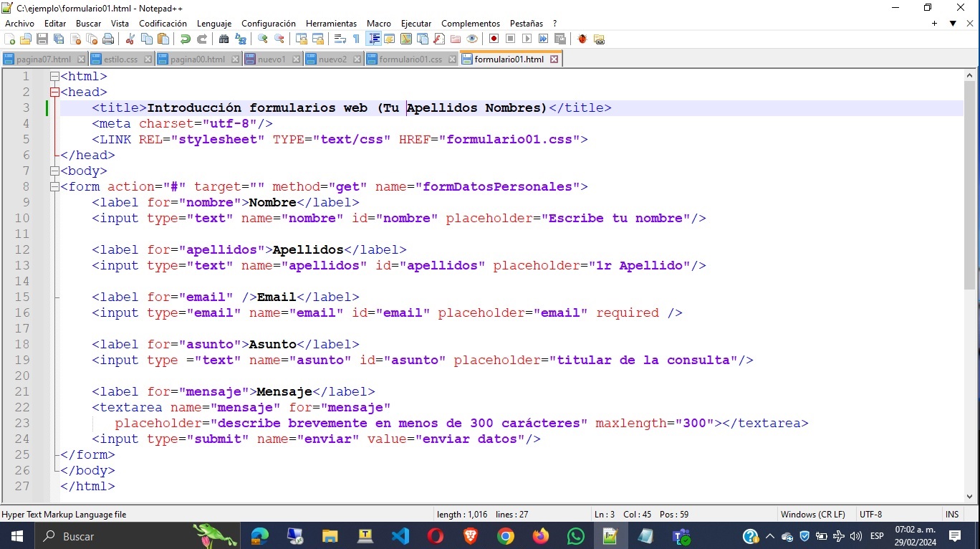Play back the recorded macro icon

pyautogui.click(x=527, y=39)
